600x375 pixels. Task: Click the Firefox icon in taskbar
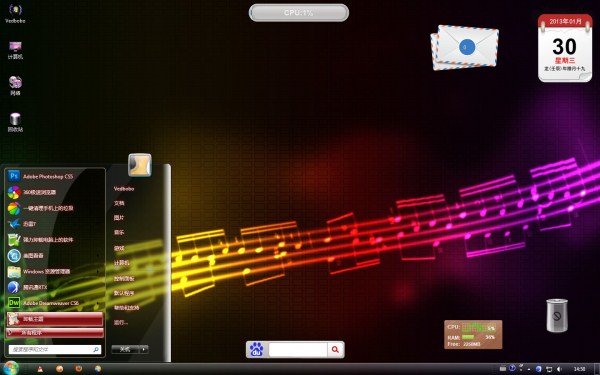(x=78, y=369)
